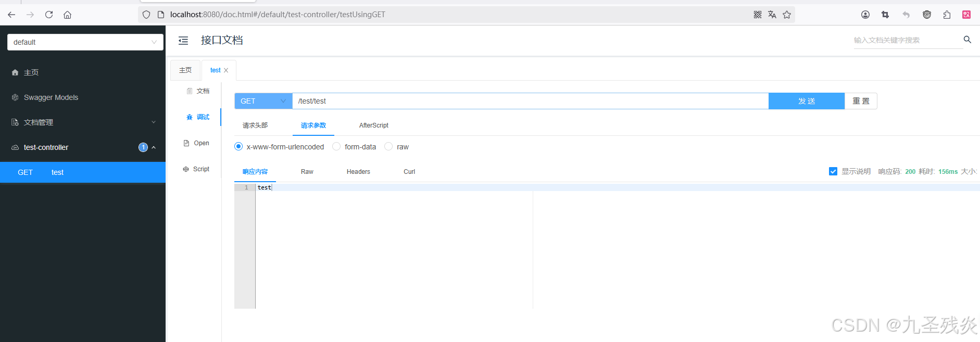Open the QR code icon in address bar
Screen dimensions: 980x342
pyautogui.click(x=758, y=15)
